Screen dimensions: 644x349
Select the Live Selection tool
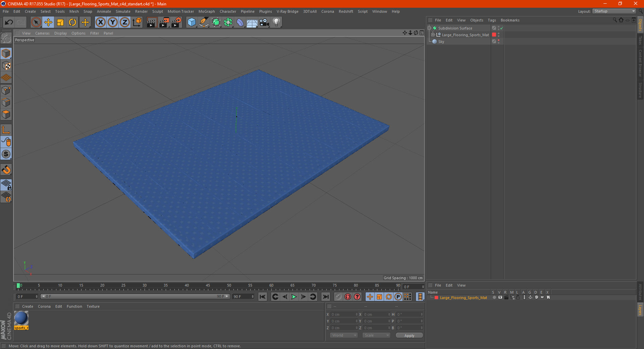click(36, 22)
